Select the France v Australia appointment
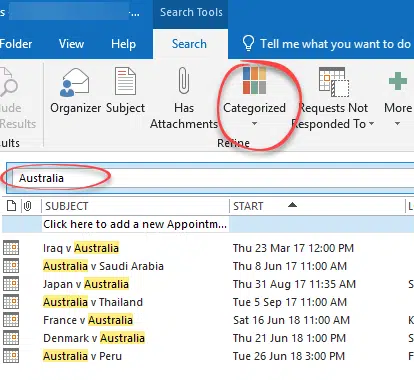This screenshot has height=380, width=414. point(88,320)
